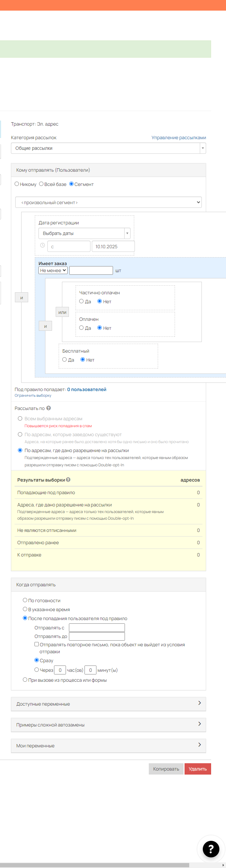
Task: Open произвольный сегмент dropdown
Action: coord(108,203)
